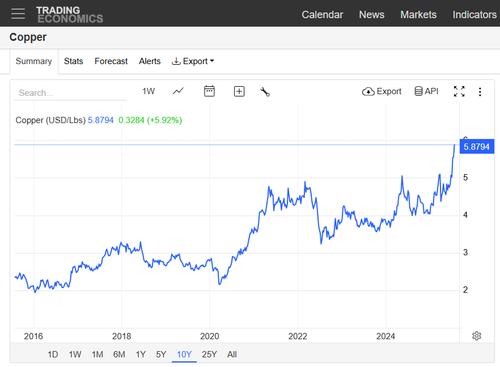Click the Copper (USD/Lbs) legend label
This screenshot has height=367, width=500.
point(51,120)
